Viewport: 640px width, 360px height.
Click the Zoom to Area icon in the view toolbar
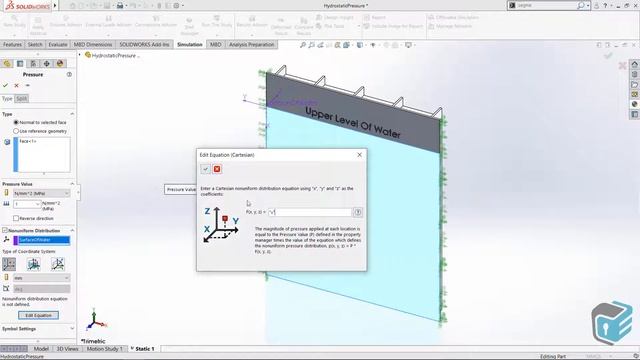tap(311, 45)
